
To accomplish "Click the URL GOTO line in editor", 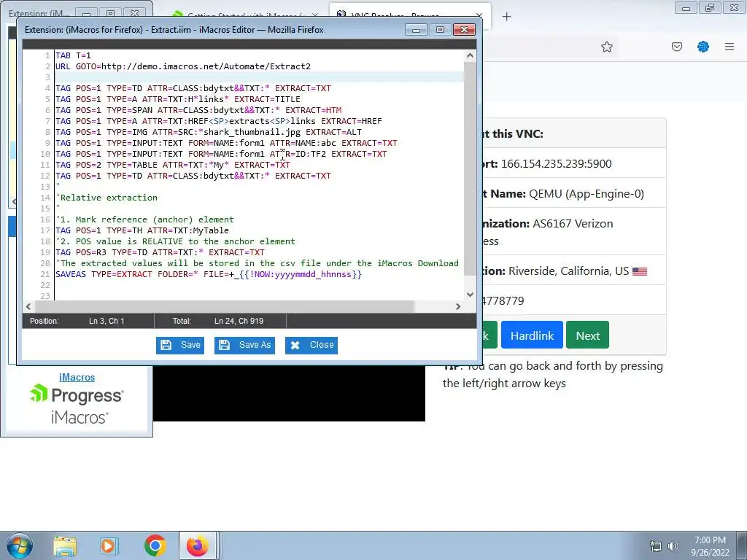I will tap(183, 66).
